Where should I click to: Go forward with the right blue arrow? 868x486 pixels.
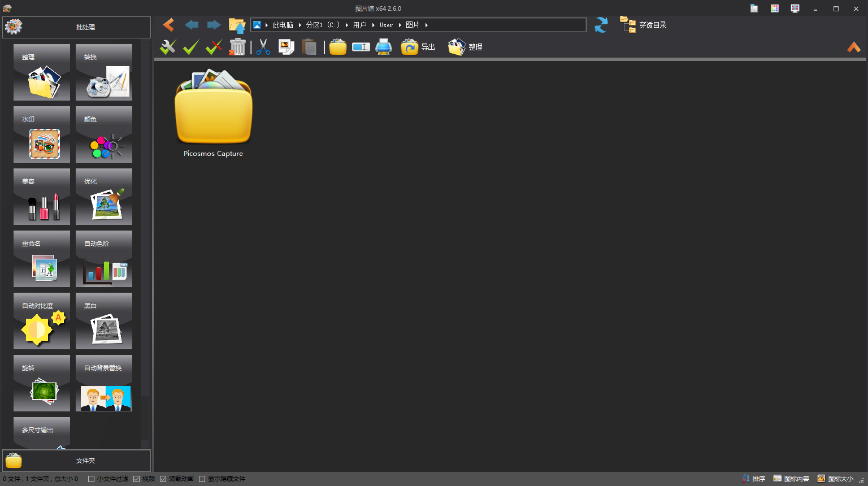pos(214,25)
